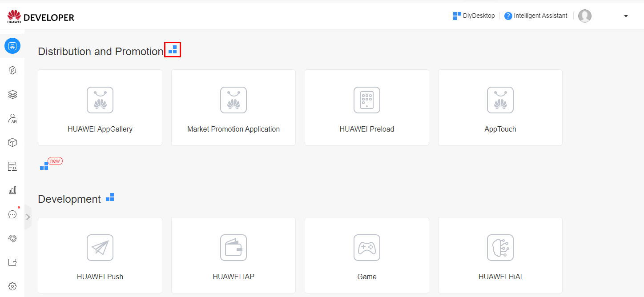Click the HUAWEI Preload label
Viewport: 644px width, 297px height.
(367, 129)
